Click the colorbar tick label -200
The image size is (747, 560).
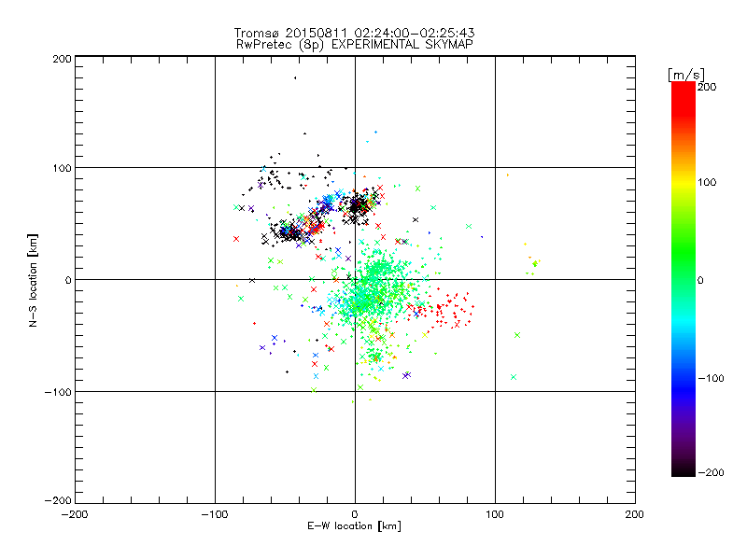(x=711, y=472)
